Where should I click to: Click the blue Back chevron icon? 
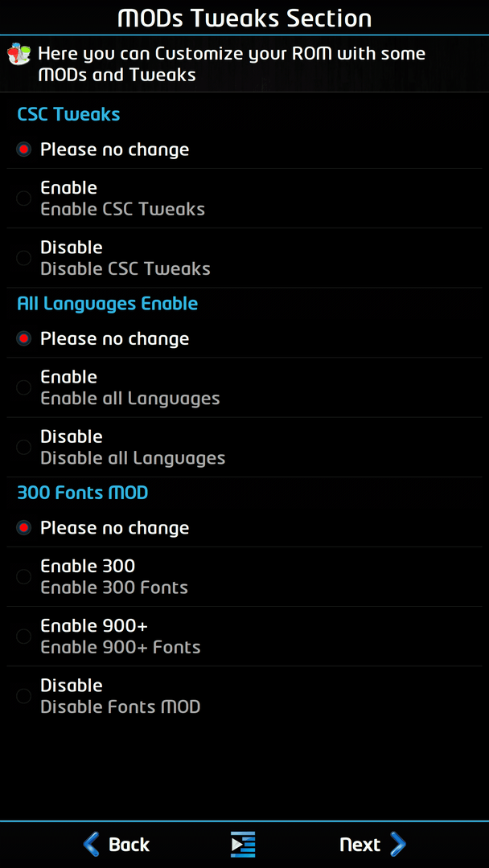coord(92,845)
